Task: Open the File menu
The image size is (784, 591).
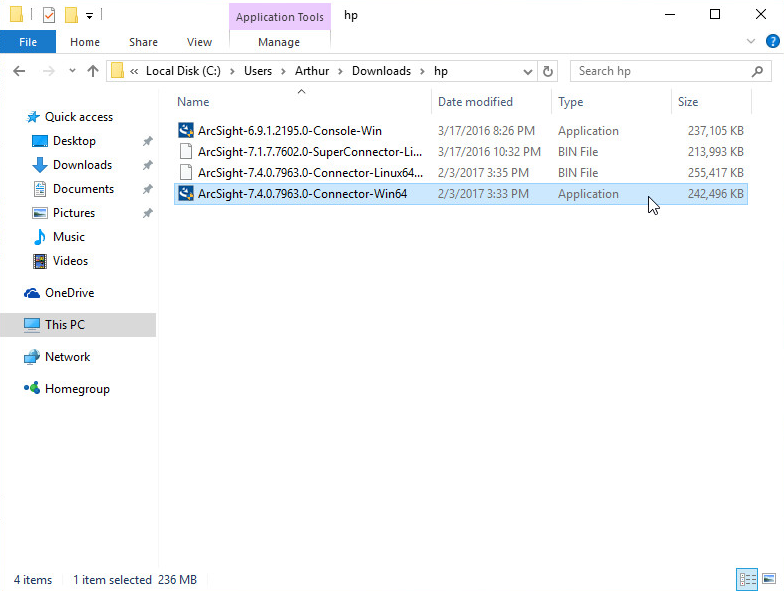Action: pyautogui.click(x=28, y=42)
